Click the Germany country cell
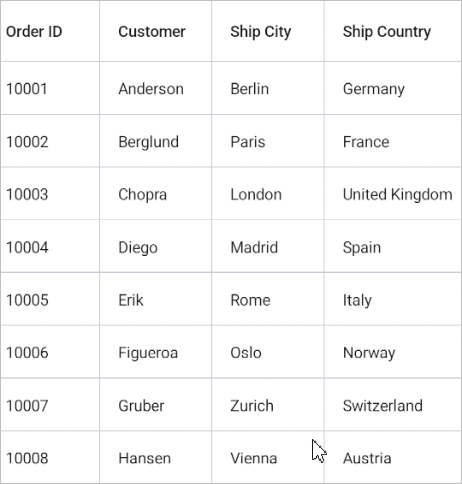 pyautogui.click(x=393, y=88)
